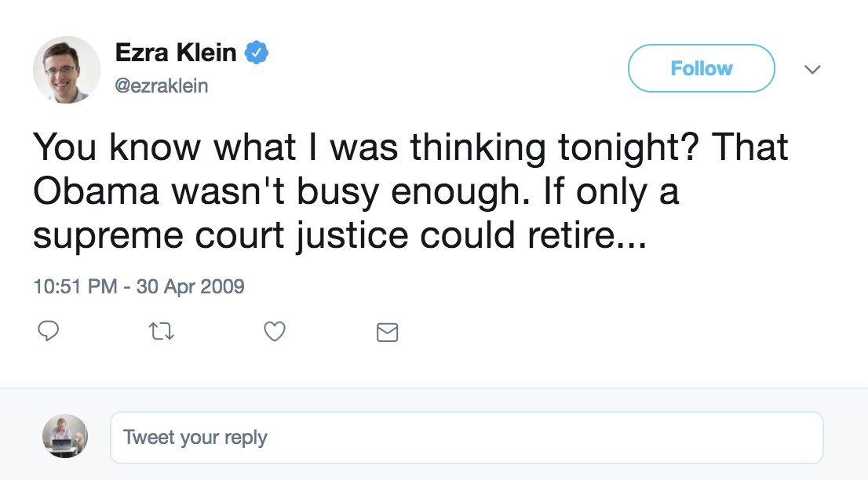The width and height of the screenshot is (868, 480).
Task: Focus the 'Tweet your reply' field
Action: click(x=466, y=437)
